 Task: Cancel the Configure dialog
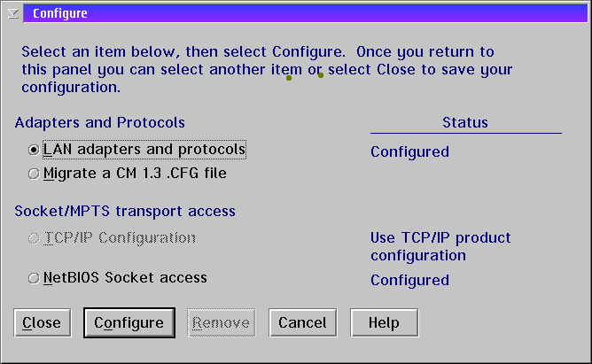click(302, 323)
